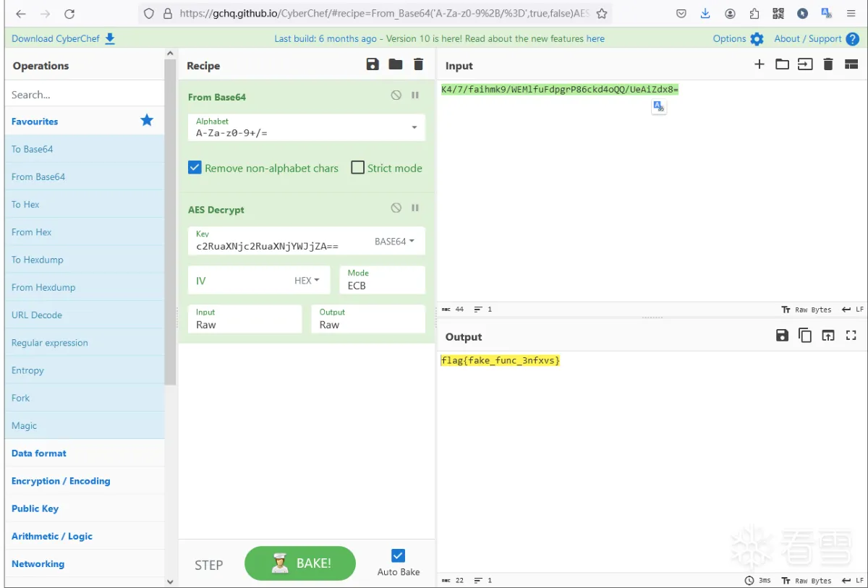Save output to a file
Viewport: 868px width, 588px height.
coord(782,336)
